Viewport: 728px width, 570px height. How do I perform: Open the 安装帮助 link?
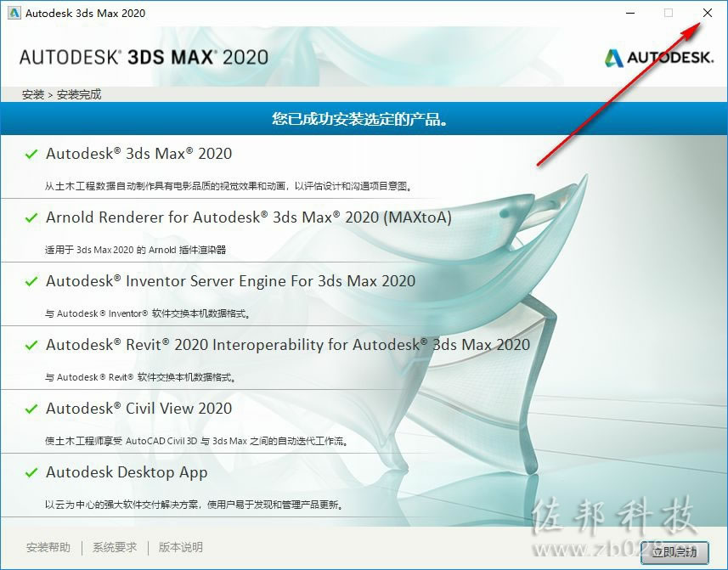tap(48, 547)
